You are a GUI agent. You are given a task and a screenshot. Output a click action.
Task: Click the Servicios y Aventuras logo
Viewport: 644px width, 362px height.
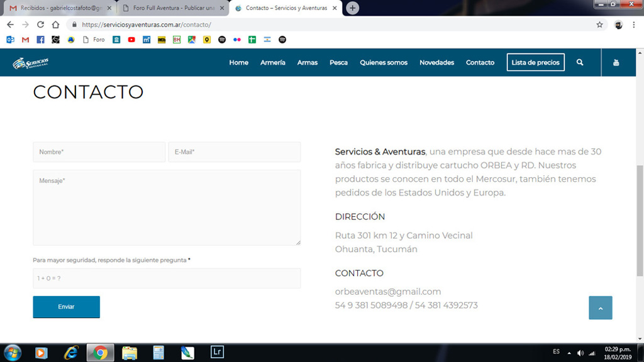pos(31,63)
